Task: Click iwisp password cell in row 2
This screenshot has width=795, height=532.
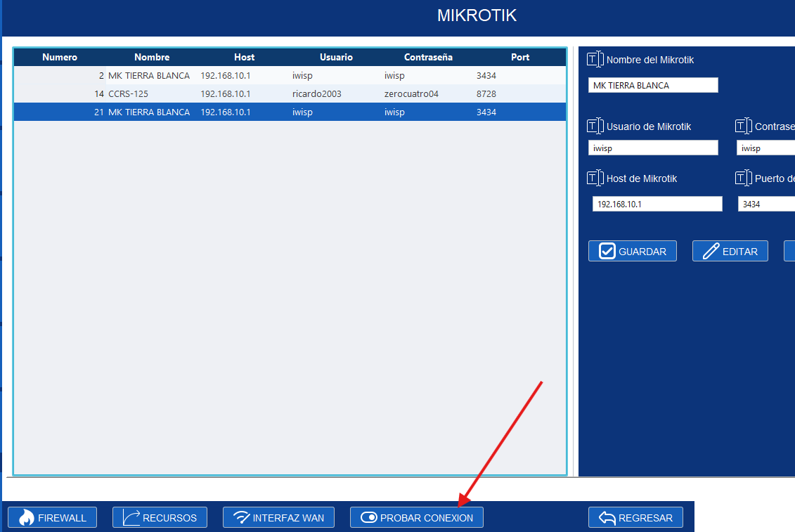Action: point(394,76)
